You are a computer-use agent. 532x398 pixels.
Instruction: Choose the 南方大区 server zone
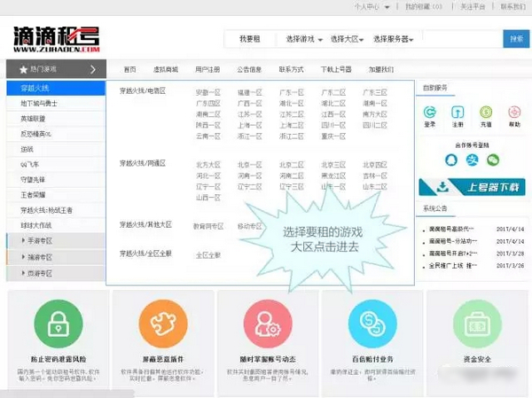[375, 114]
